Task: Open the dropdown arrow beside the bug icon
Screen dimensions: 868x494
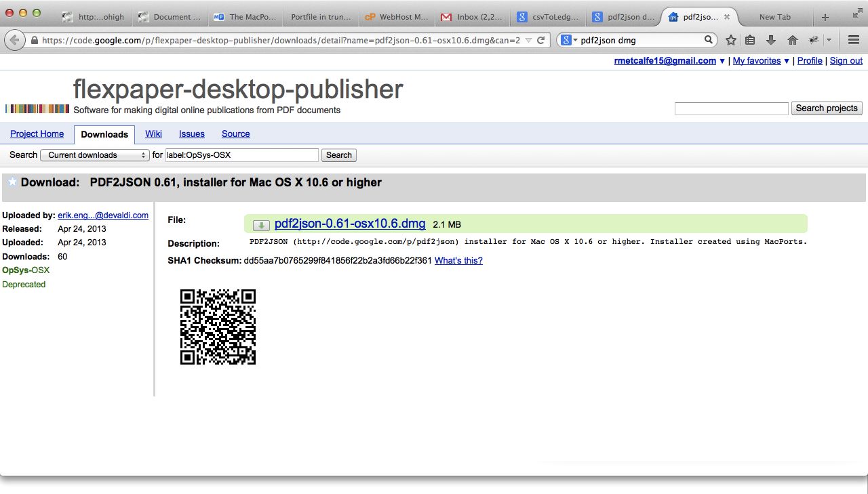Action: (829, 41)
